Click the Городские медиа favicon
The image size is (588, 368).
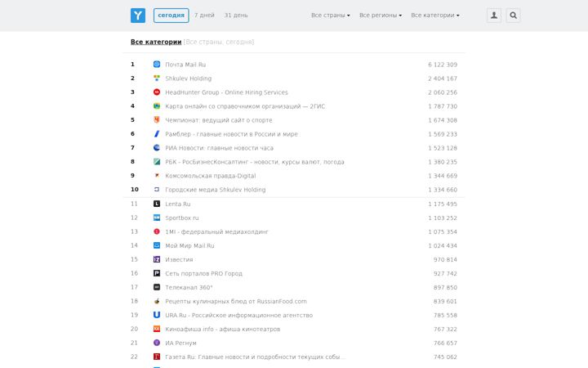157,189
